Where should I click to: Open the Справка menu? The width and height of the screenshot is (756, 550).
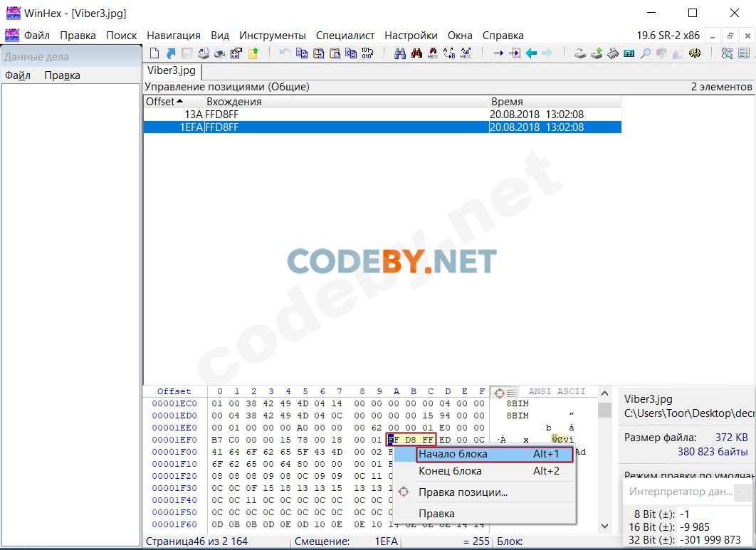[503, 36]
